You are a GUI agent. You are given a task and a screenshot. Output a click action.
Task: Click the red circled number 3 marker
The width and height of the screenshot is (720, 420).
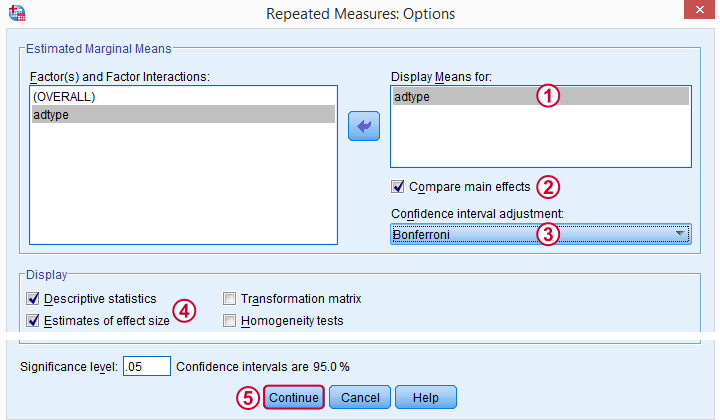(548, 235)
